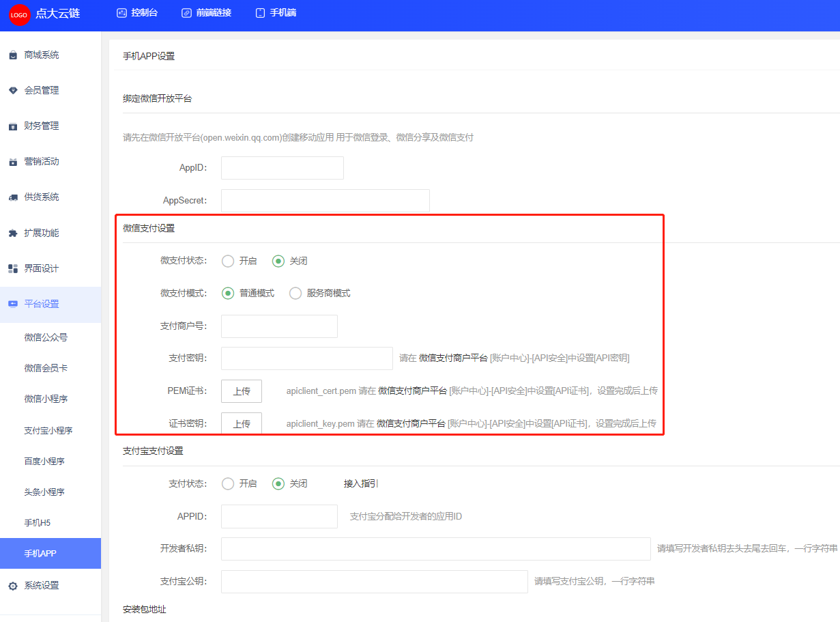840x622 pixels.
Task: Click the 支付宝支付设置 section title
Action: 153,451
